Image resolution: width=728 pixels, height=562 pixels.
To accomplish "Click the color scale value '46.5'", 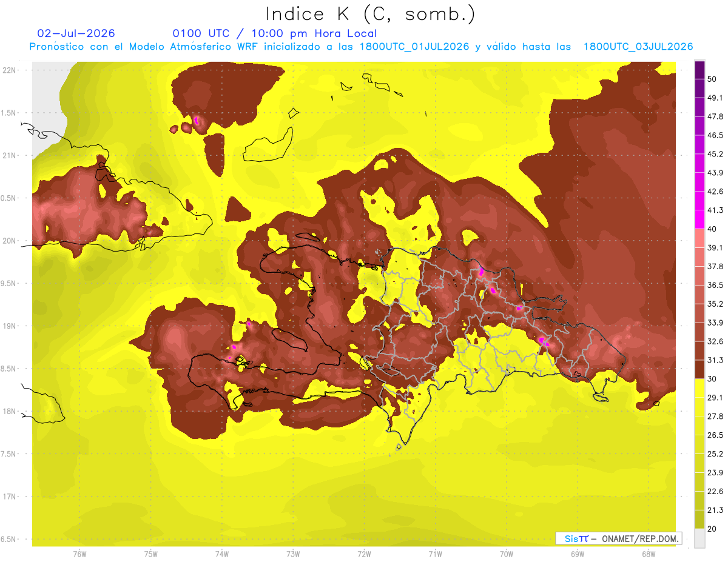I will (x=715, y=135).
